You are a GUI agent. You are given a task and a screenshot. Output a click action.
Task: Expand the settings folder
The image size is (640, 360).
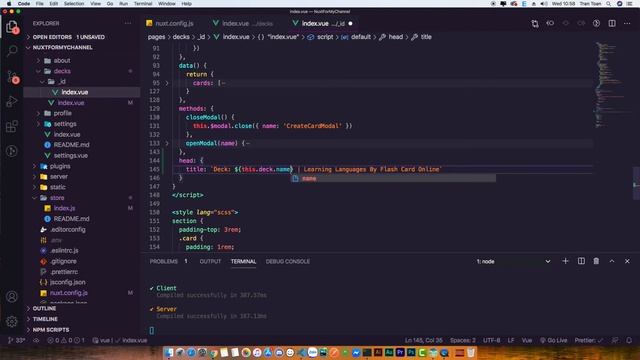65,124
